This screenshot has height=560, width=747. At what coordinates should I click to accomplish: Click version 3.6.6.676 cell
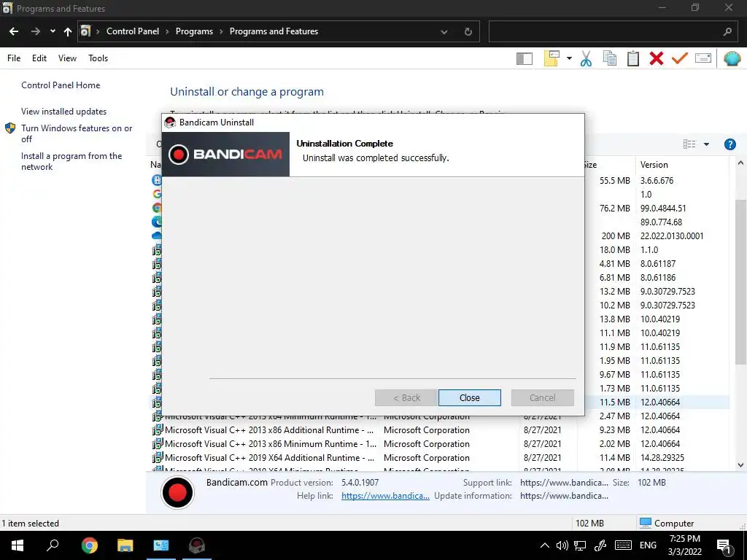657,181
